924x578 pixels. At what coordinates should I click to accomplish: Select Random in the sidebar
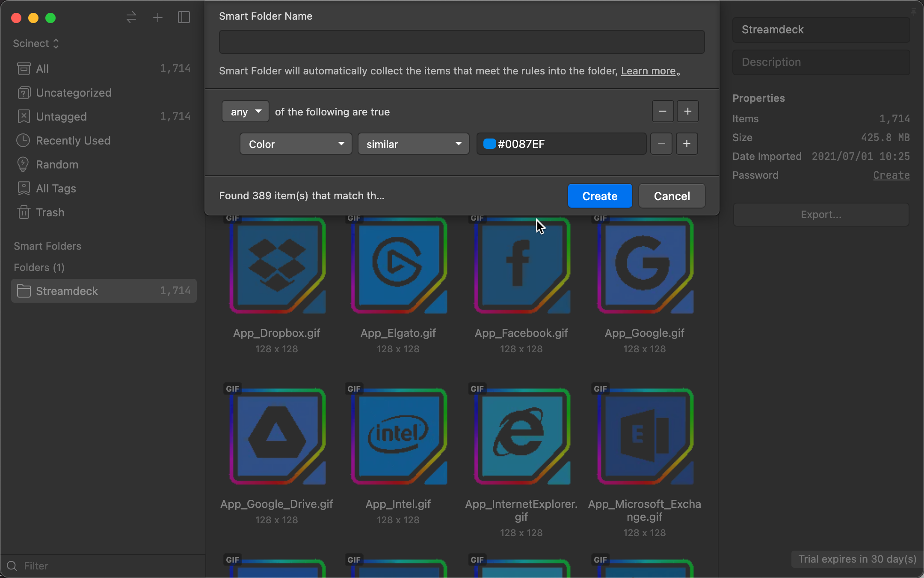(104, 164)
